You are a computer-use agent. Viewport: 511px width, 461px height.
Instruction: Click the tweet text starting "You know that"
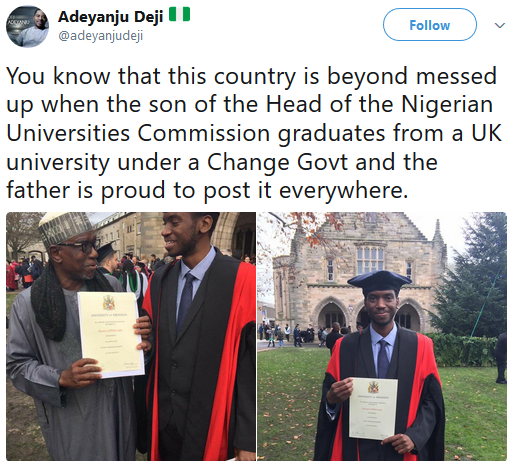(254, 133)
